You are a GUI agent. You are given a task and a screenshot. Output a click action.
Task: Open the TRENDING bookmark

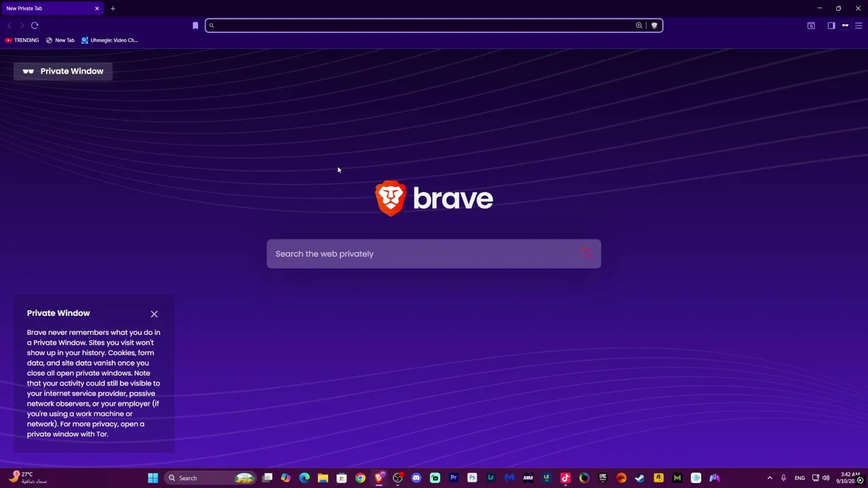22,40
